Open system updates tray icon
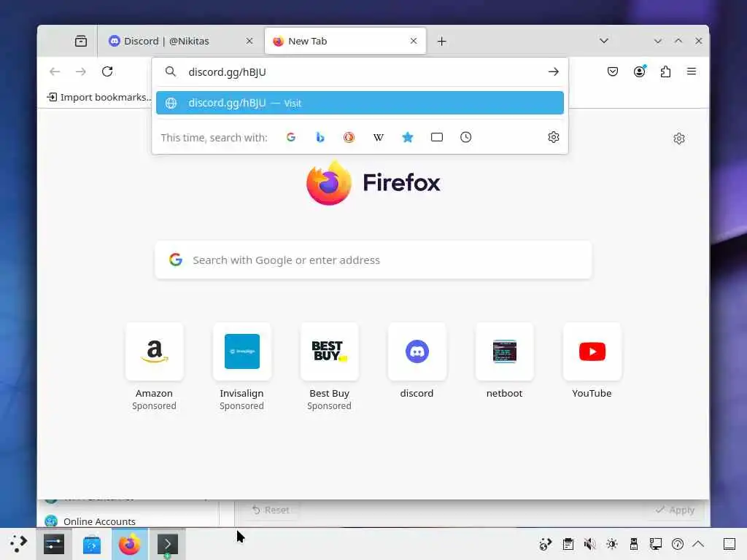The image size is (747, 560). click(x=546, y=544)
